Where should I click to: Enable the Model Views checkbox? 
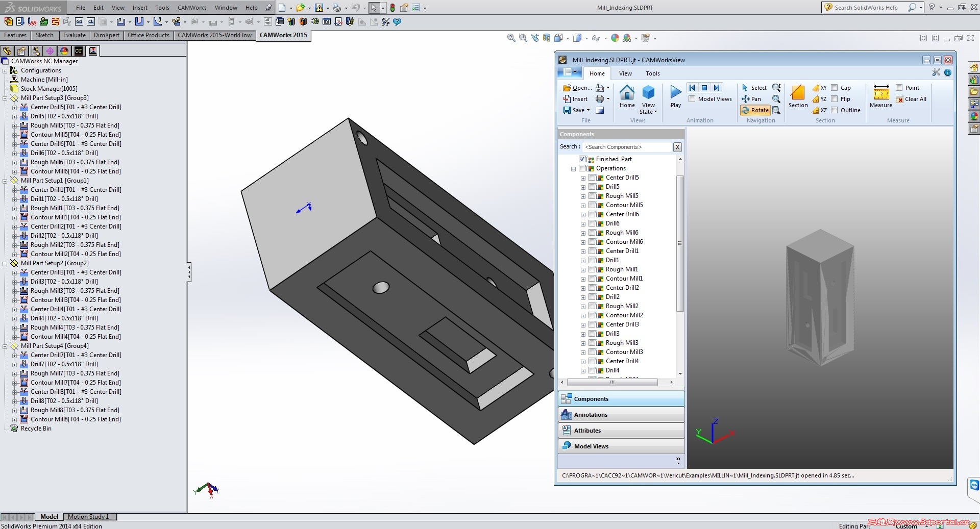click(692, 99)
